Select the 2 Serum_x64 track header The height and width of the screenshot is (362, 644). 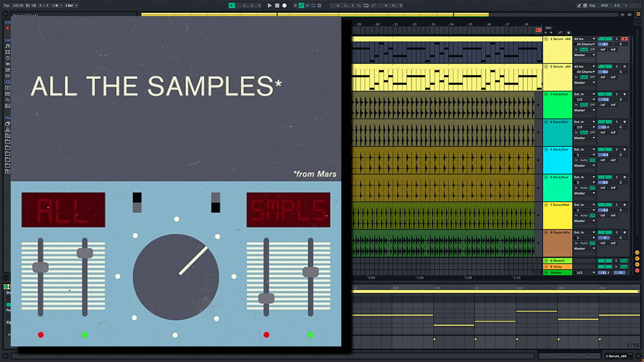point(558,77)
